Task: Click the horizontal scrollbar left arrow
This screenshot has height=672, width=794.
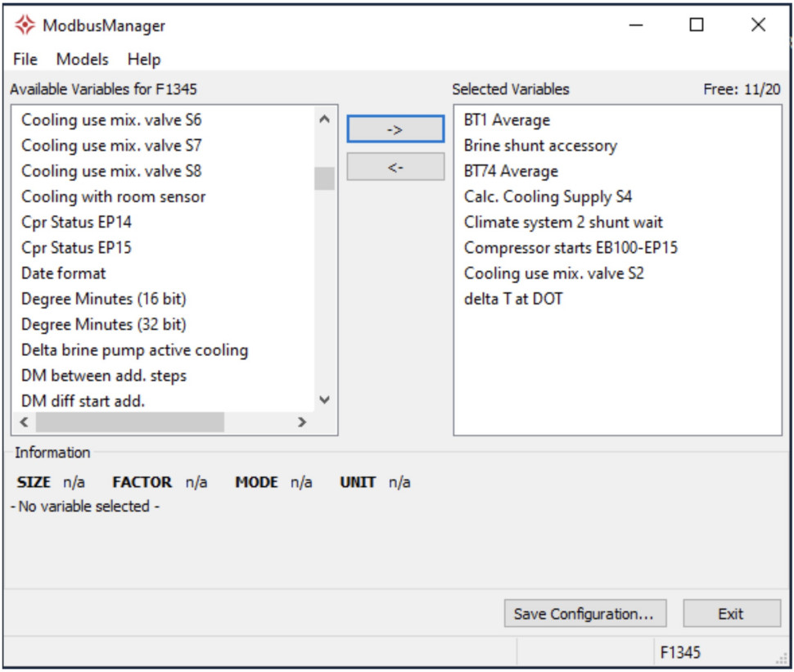Action: 24,422
